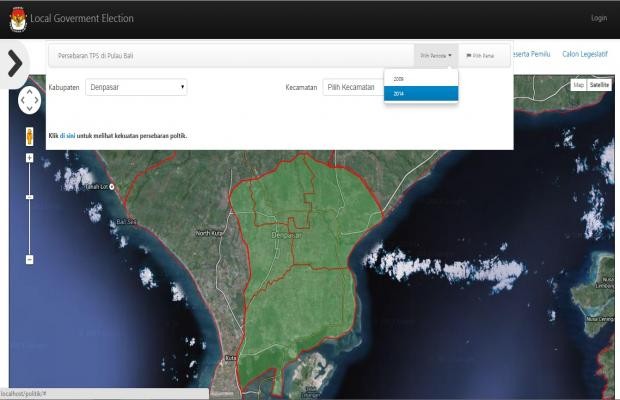
Task: Pick up the Street View pegman
Action: (x=29, y=136)
